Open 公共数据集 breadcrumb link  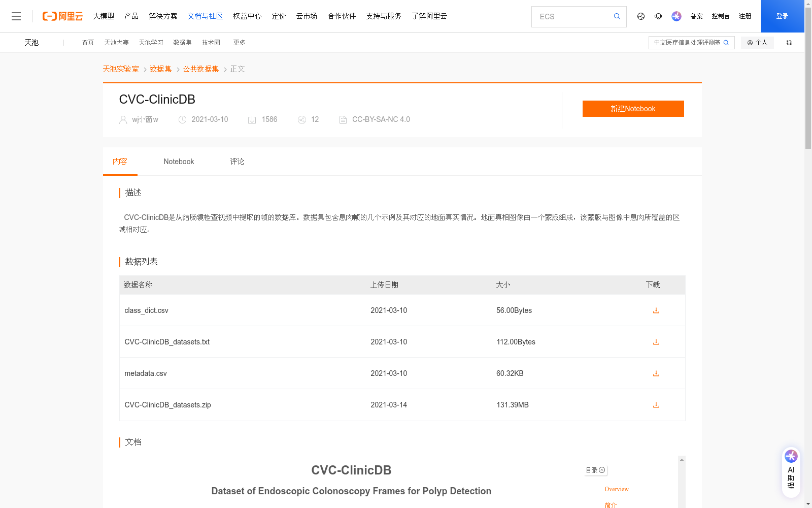201,69
